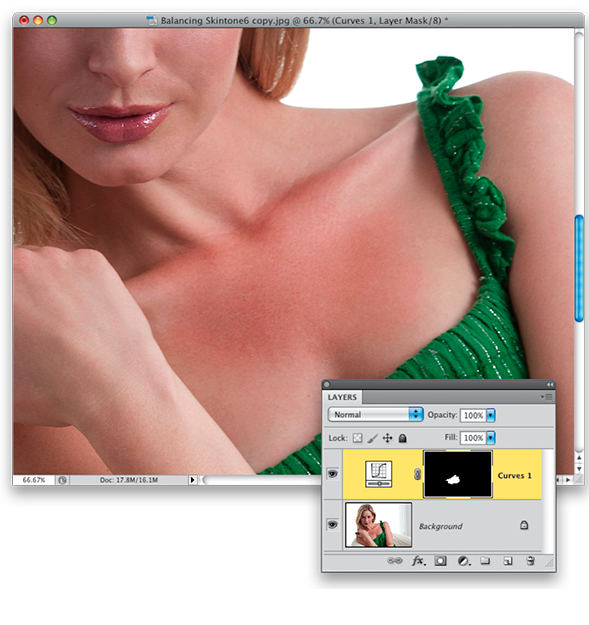
Task: Click the chain link between curves and mask
Action: 417,474
